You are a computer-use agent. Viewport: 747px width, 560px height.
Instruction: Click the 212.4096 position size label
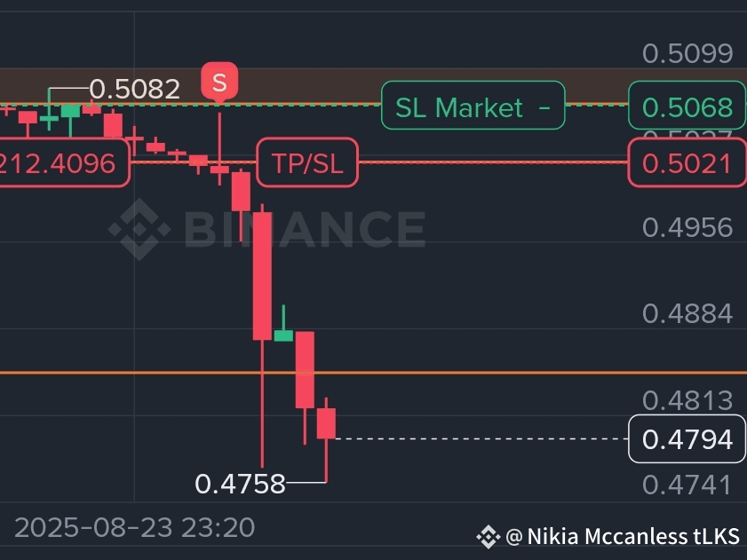coord(64,162)
